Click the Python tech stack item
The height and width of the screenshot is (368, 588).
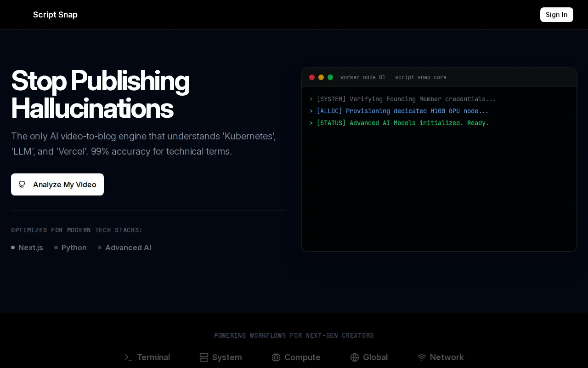tap(70, 247)
